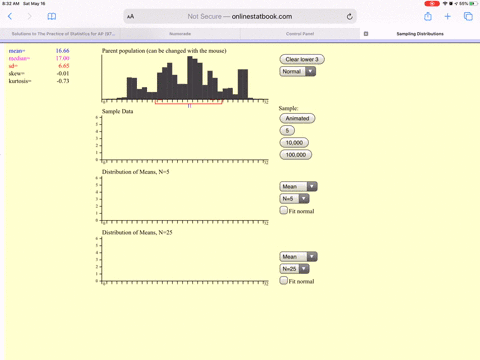
Task: Close the Sampling Distributions tab icon
Action: click(x=366, y=34)
